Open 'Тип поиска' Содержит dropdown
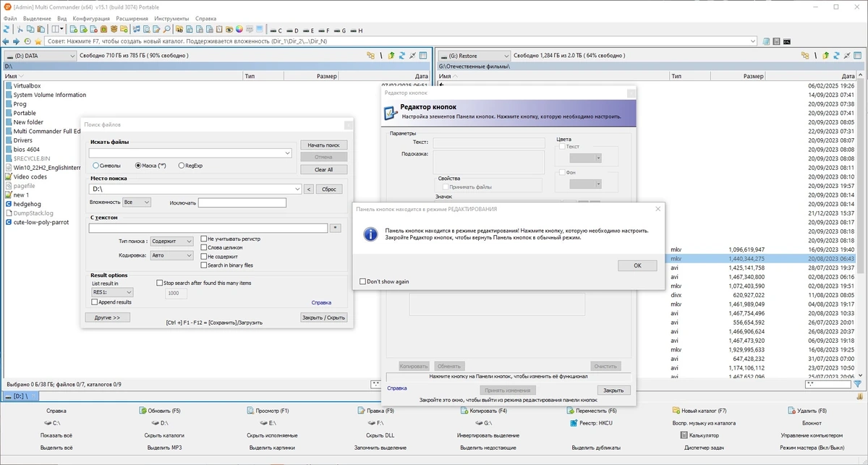 point(172,241)
